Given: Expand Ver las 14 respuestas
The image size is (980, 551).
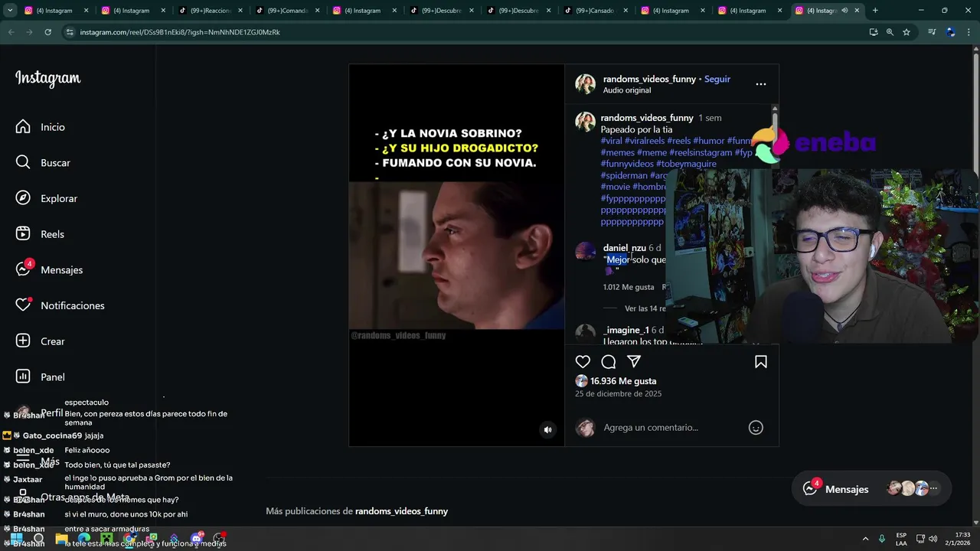Looking at the screenshot, I should coord(645,308).
